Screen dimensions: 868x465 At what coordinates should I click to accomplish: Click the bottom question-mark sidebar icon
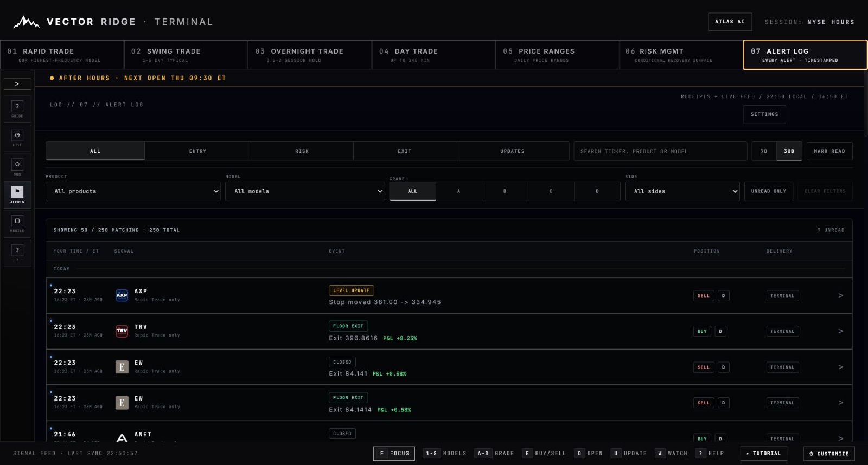(x=17, y=253)
